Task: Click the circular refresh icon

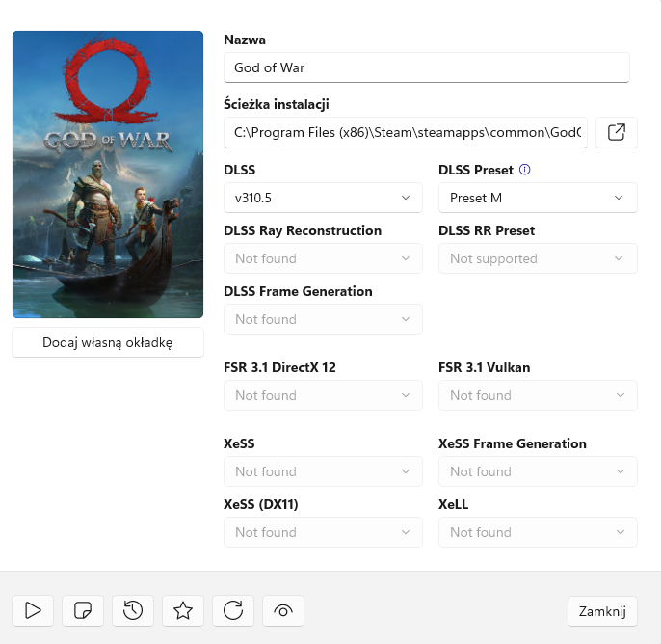Action: point(233,610)
